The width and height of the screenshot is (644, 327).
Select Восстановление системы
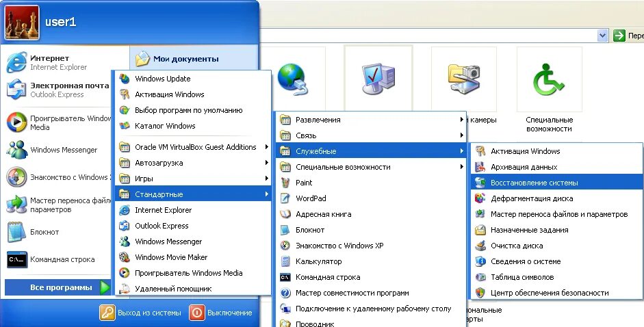click(557, 183)
